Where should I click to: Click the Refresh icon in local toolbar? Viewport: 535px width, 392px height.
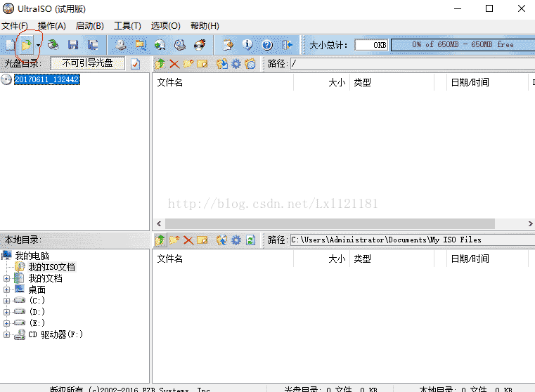pyautogui.click(x=250, y=240)
